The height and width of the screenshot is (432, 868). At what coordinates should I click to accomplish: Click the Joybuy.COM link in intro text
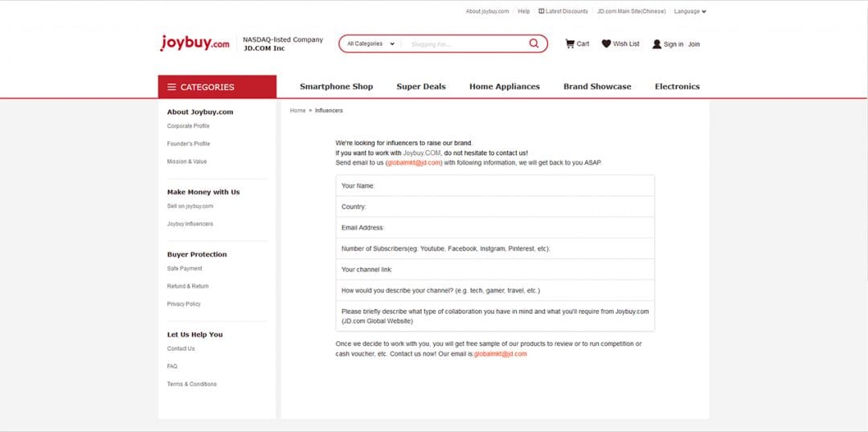422,153
